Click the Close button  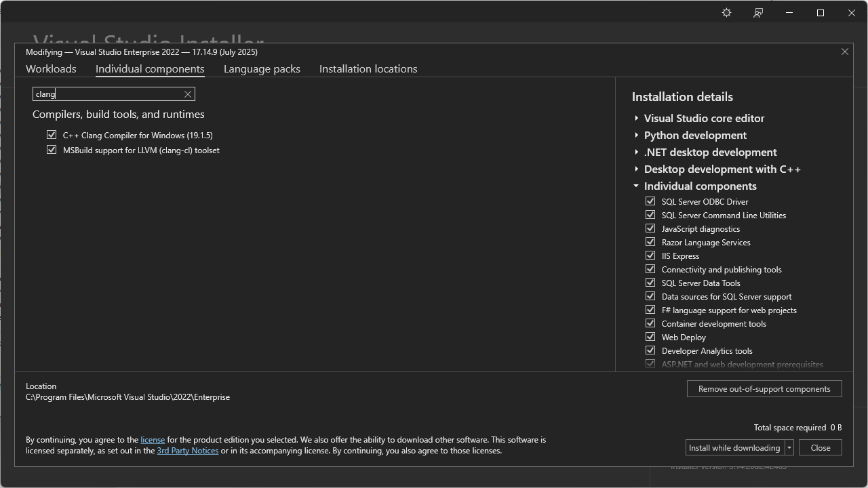(821, 447)
